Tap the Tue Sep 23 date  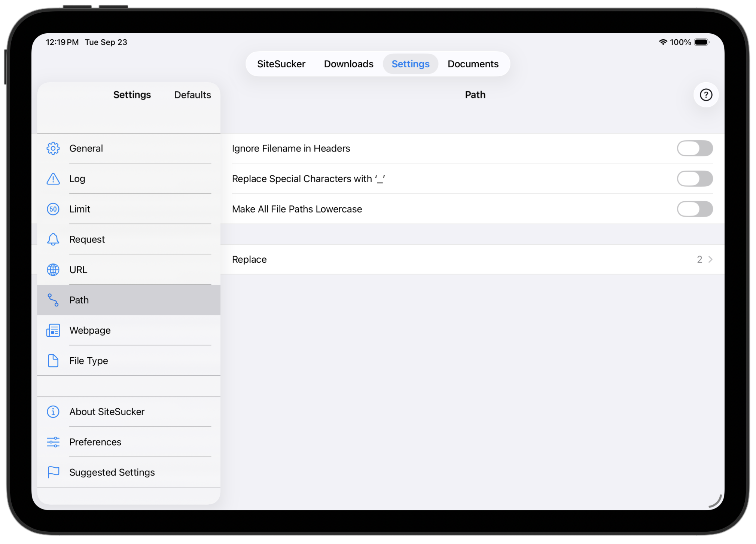[106, 42]
